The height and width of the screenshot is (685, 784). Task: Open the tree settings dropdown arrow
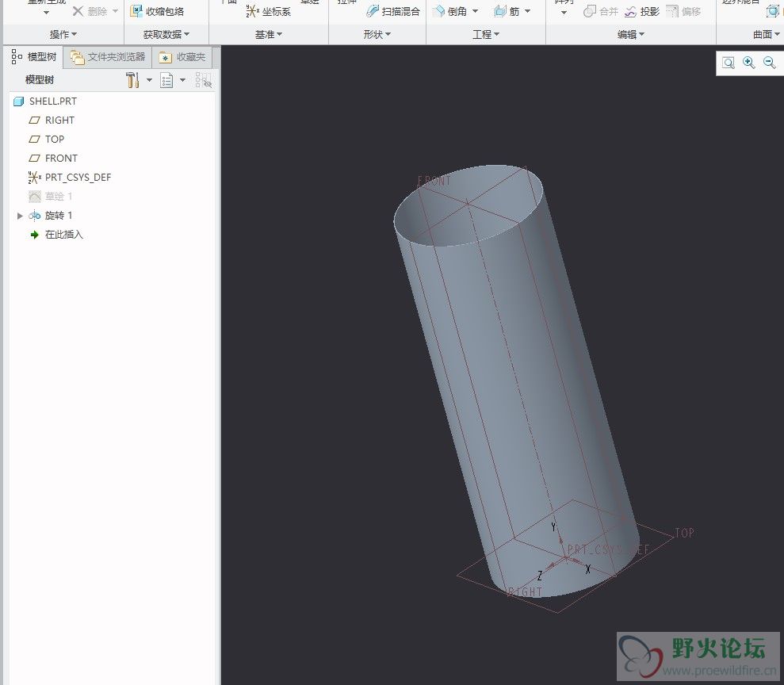click(149, 80)
